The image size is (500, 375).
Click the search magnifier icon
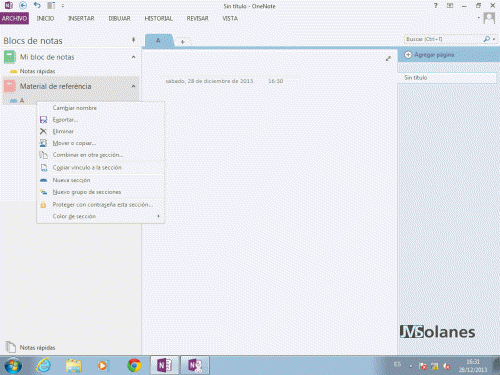[x=487, y=39]
